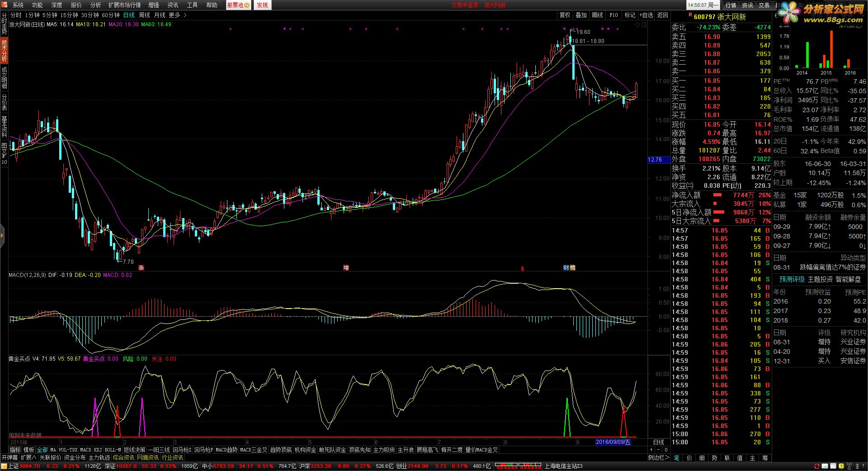Click the 涨 event marker on chart
This screenshot has height=471, width=868.
pyautogui.click(x=141, y=267)
